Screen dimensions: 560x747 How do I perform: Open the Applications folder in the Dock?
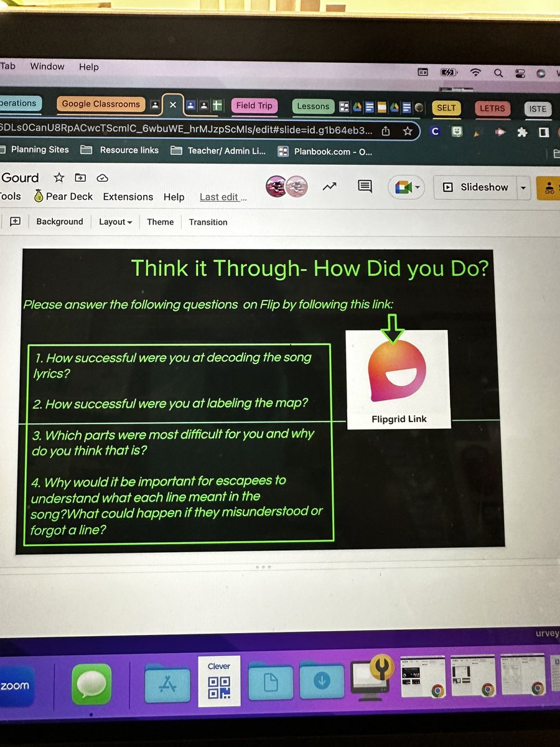tap(166, 684)
